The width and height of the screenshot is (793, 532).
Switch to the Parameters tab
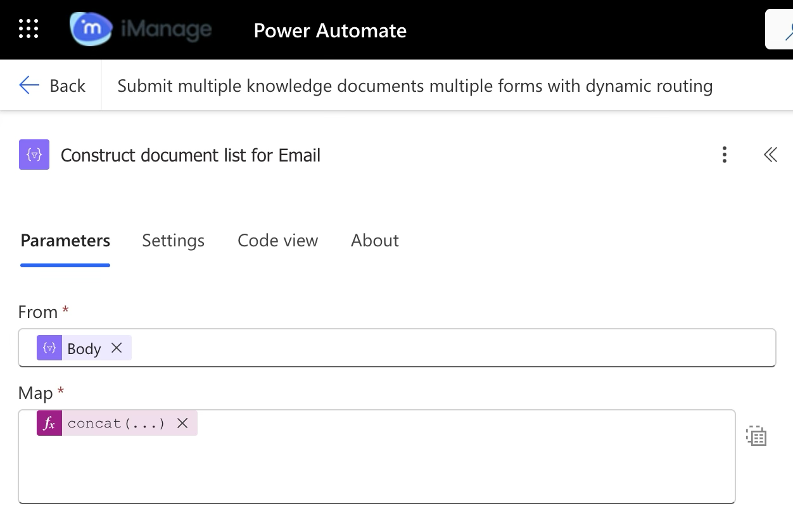tap(65, 241)
